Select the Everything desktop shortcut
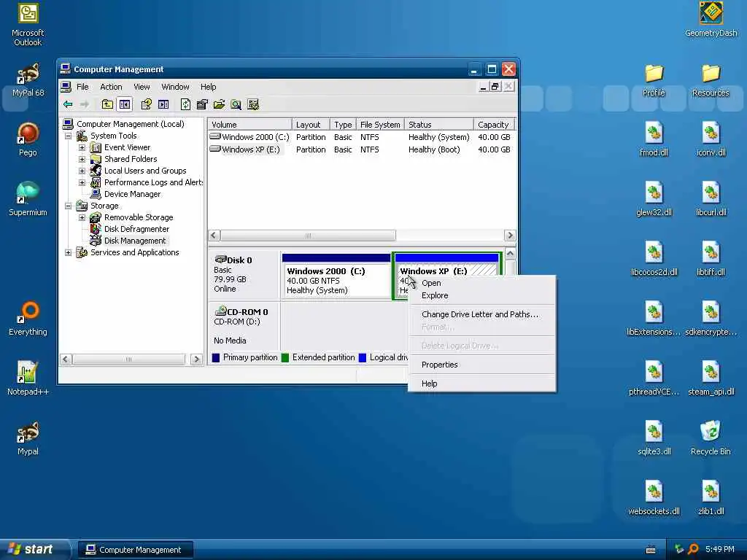 [28, 319]
